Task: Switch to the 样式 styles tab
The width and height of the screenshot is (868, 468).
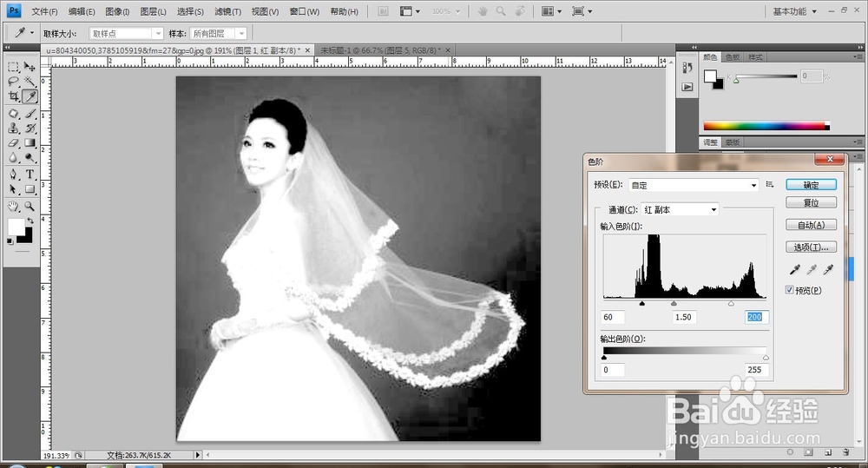Action: (755, 57)
